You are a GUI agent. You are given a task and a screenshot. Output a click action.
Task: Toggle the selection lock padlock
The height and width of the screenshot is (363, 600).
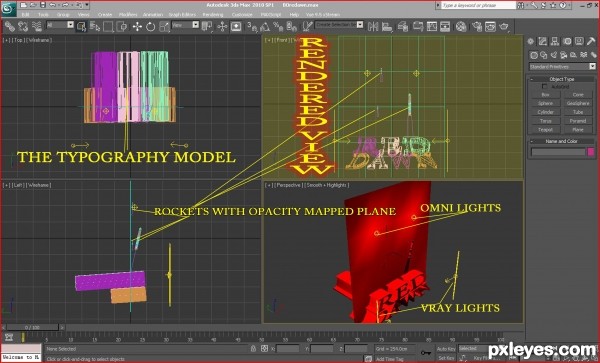253,348
